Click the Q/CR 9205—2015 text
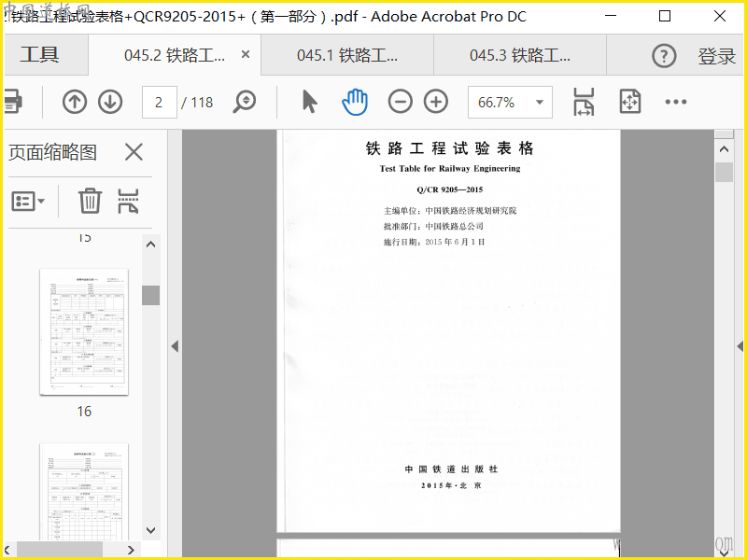Viewport: 747px width, 560px height. (x=450, y=189)
